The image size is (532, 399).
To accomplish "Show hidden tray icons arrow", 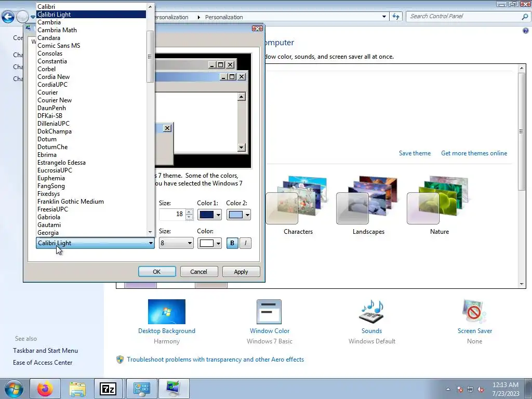I will [448, 389].
